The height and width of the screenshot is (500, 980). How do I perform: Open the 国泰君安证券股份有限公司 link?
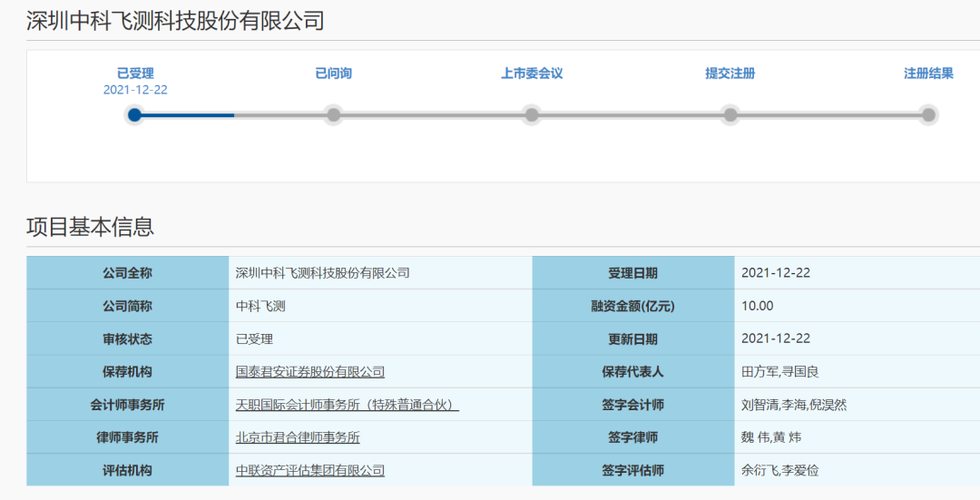point(310,372)
